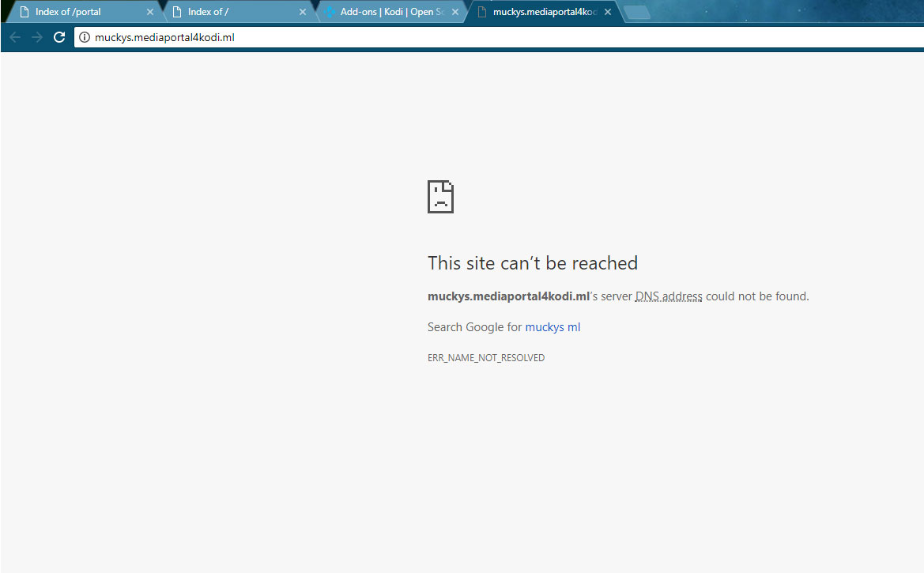Switch to the Index of /portal tab

pyautogui.click(x=82, y=12)
